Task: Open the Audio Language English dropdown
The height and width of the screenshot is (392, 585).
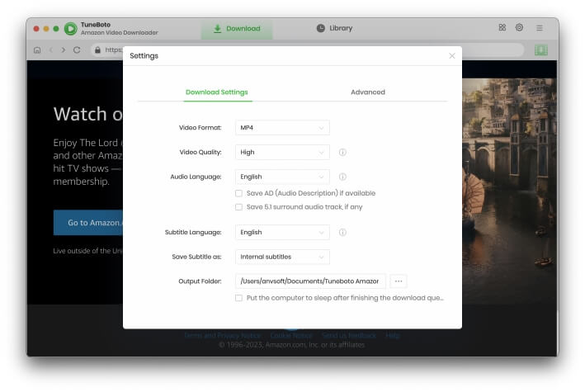Action: point(282,177)
